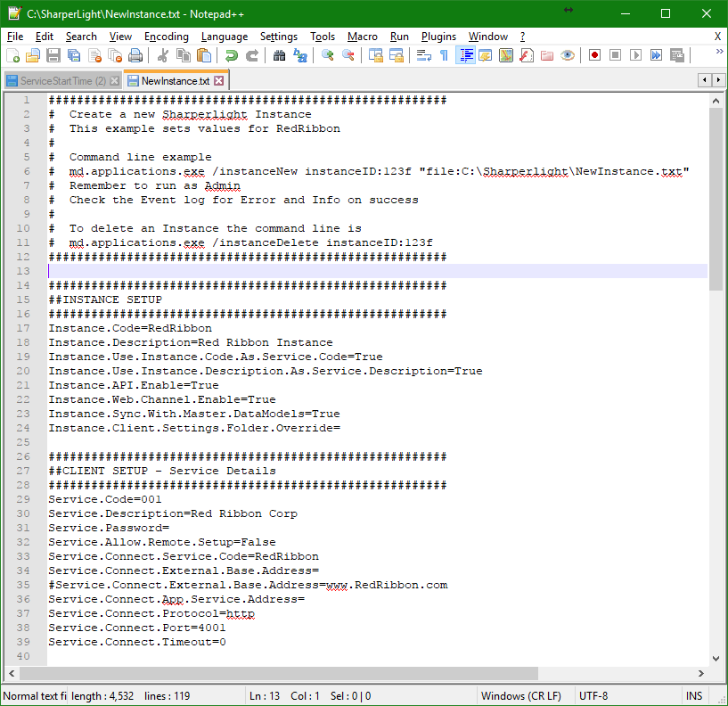
Task: Copy selection using the Copy icon
Action: [x=184, y=55]
